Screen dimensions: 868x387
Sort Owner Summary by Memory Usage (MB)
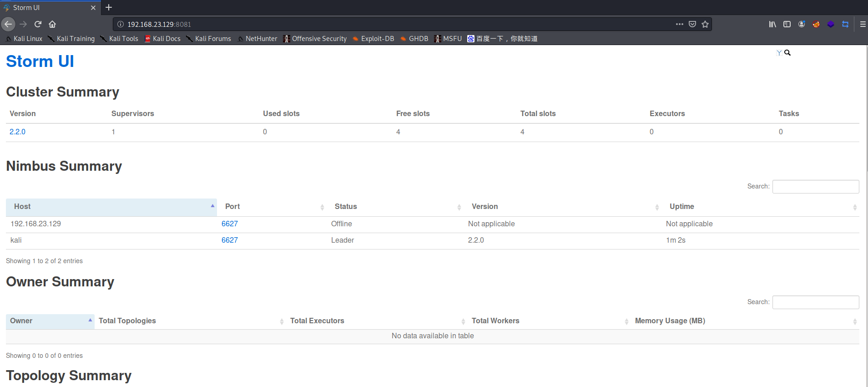(745, 321)
